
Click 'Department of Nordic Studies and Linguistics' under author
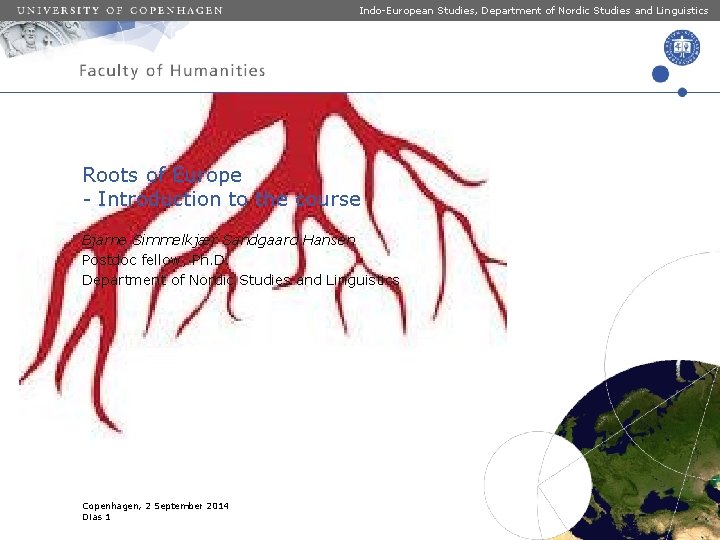[x=241, y=280]
